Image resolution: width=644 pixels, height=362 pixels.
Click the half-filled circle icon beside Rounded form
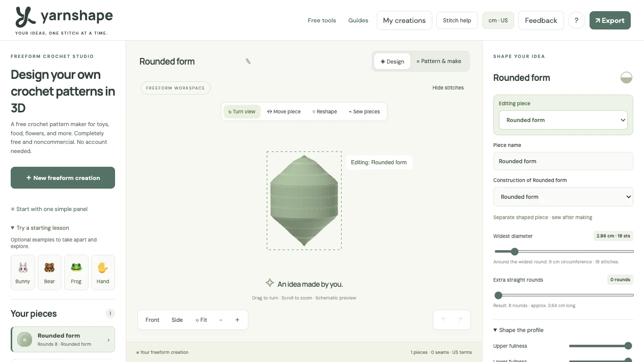626,78
